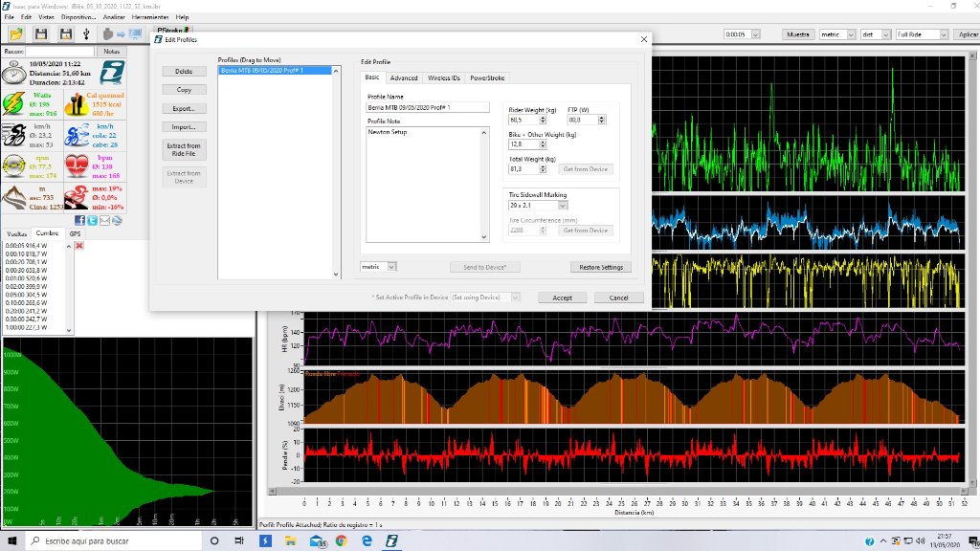Click the Extract from Ride File button
The image size is (980, 551).
183,149
